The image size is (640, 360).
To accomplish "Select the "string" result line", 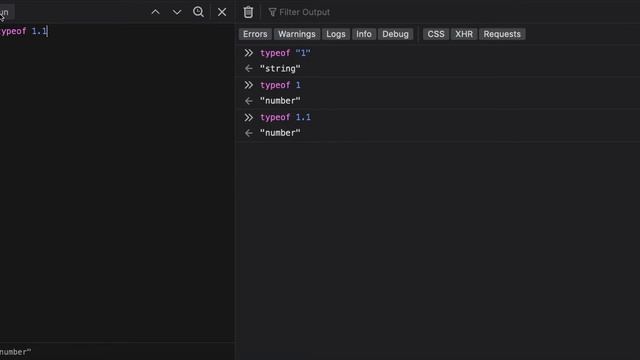I will coord(280,69).
